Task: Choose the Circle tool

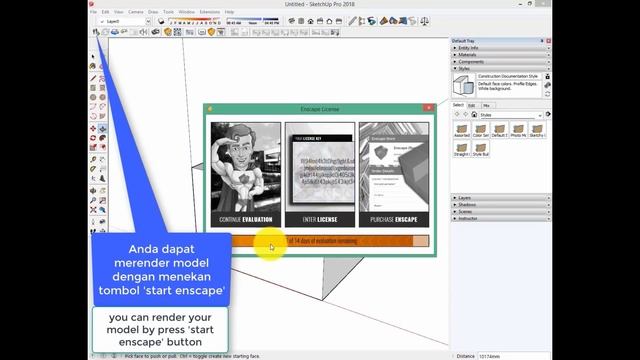Action: point(93,97)
